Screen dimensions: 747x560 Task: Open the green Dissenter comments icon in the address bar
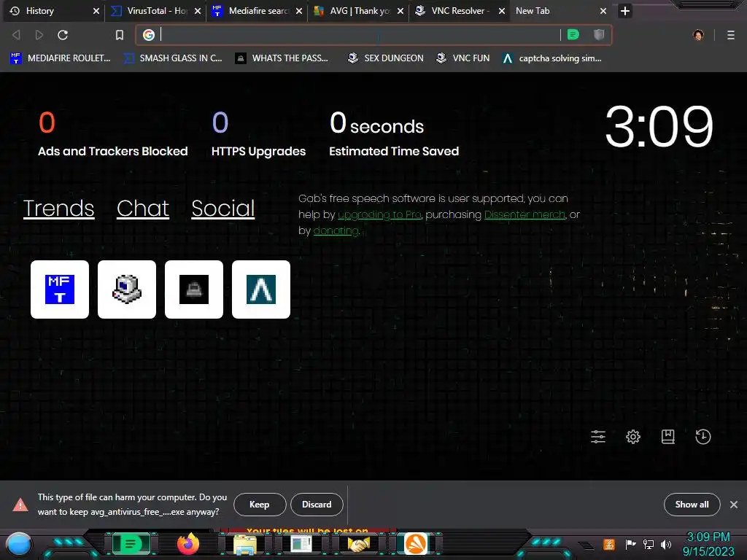(573, 34)
